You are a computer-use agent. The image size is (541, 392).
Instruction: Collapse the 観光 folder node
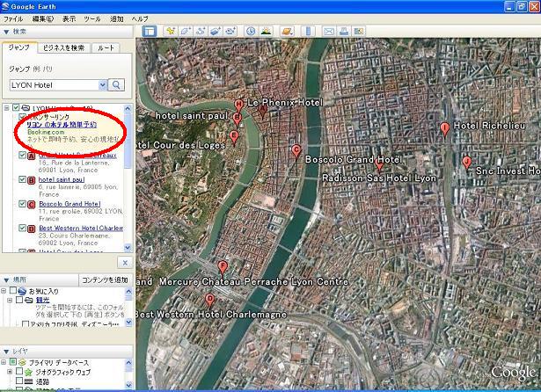[x=10, y=301]
